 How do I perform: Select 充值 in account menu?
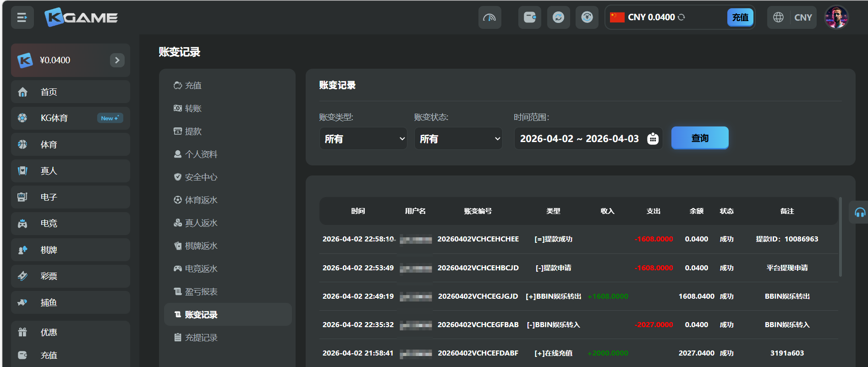228,86
